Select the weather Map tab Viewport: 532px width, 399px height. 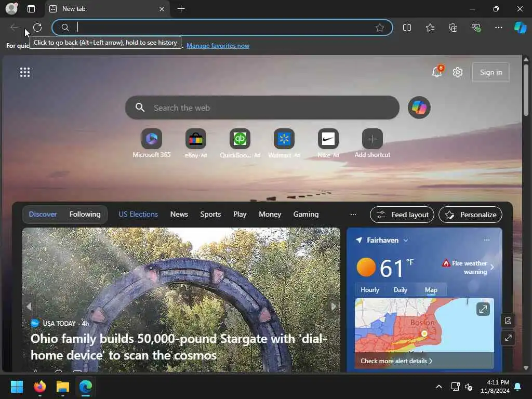(431, 290)
